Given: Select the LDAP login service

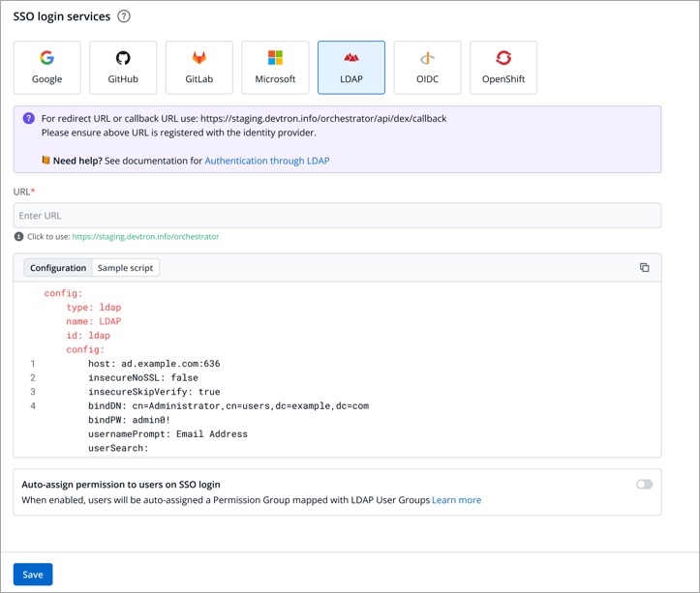Looking at the screenshot, I should [350, 68].
